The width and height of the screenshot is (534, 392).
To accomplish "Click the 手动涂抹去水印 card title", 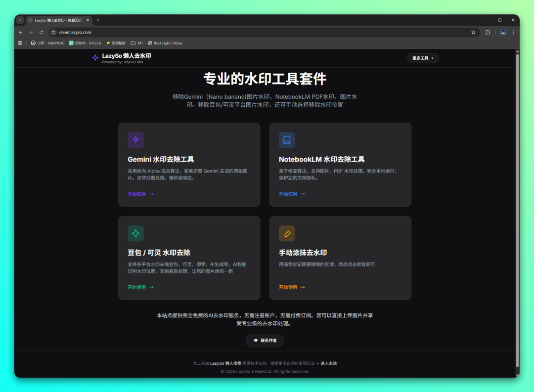I will coord(303,253).
